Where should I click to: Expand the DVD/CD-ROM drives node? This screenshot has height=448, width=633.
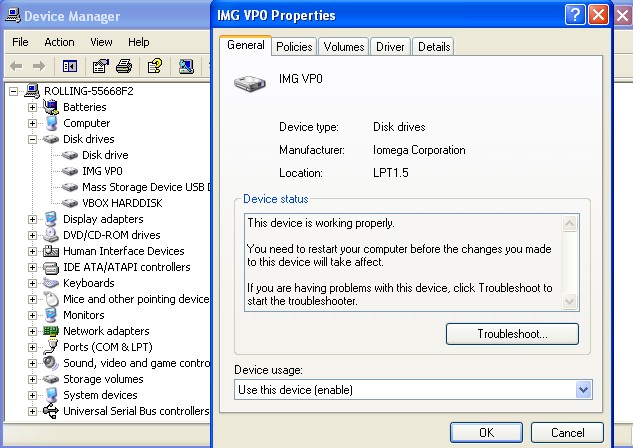33,235
